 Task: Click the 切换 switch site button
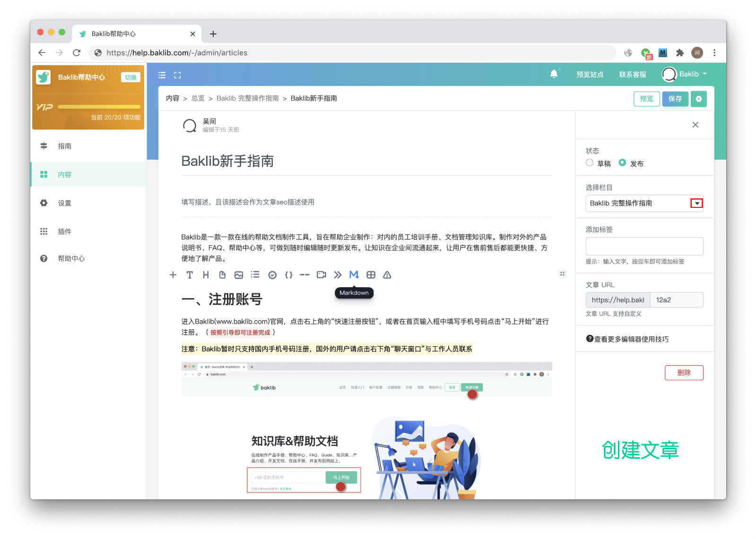pyautogui.click(x=131, y=77)
